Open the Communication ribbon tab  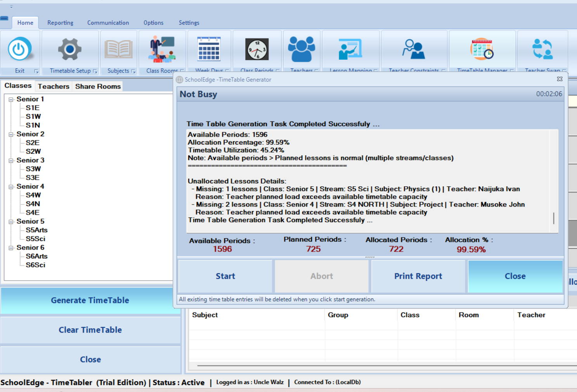(x=108, y=23)
